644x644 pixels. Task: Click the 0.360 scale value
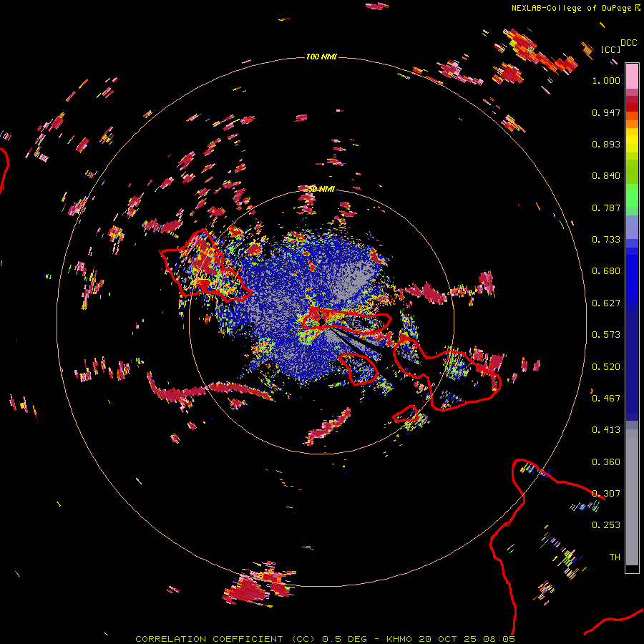(x=606, y=462)
